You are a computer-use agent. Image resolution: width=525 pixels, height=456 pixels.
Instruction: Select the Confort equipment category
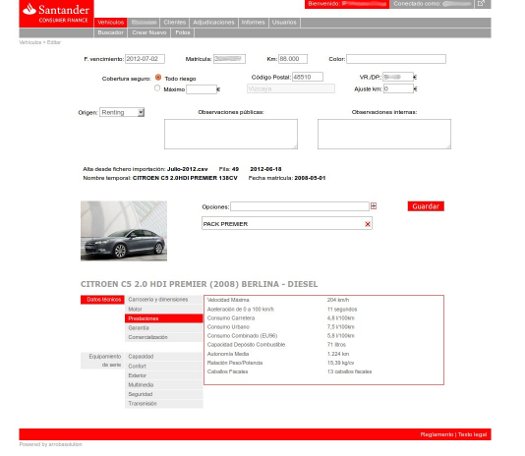[x=164, y=366]
